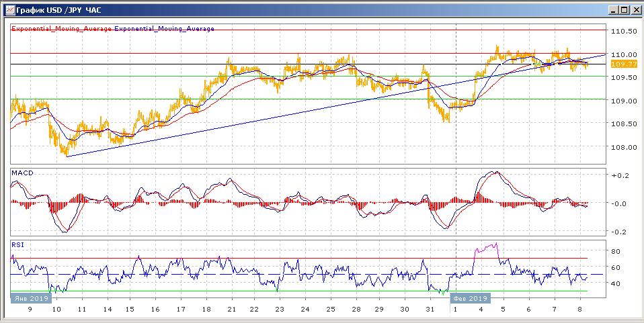Select date 24 on the time axis
644x323 pixels.
(x=305, y=310)
